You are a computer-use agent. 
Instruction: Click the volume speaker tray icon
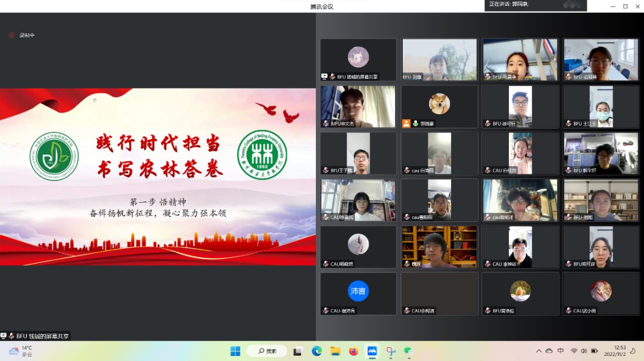[584, 351]
